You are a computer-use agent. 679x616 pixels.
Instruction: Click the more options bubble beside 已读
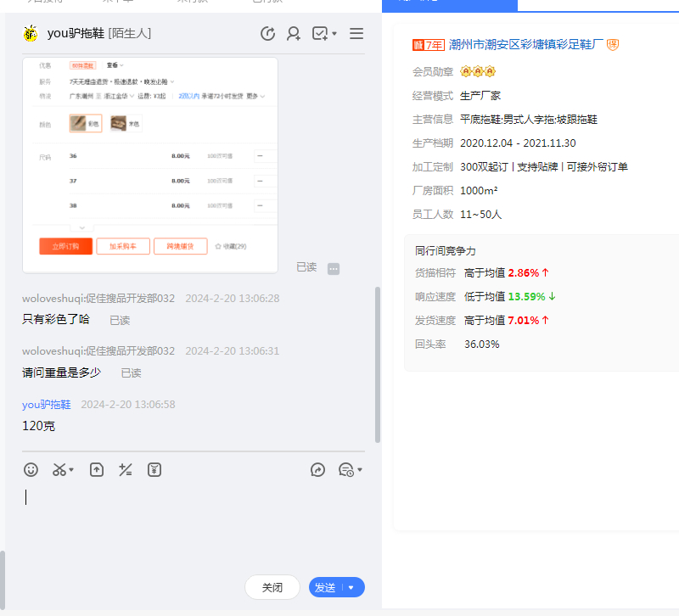point(334,269)
